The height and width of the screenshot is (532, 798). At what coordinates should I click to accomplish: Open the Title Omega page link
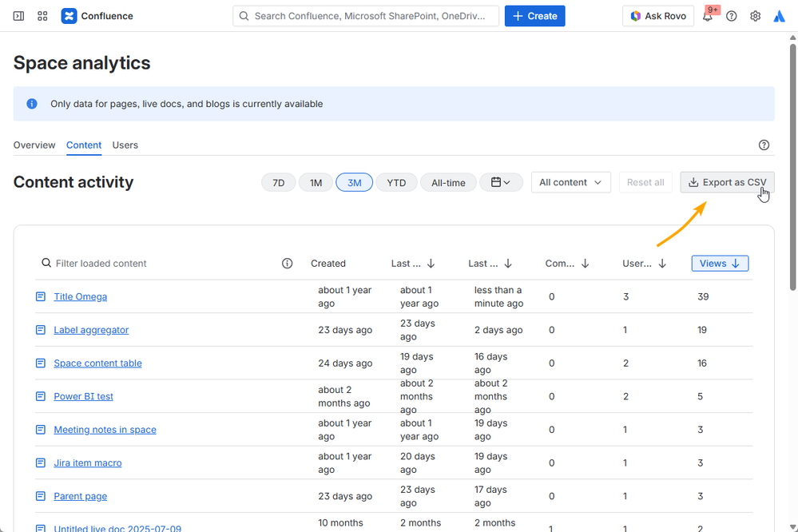click(x=81, y=296)
